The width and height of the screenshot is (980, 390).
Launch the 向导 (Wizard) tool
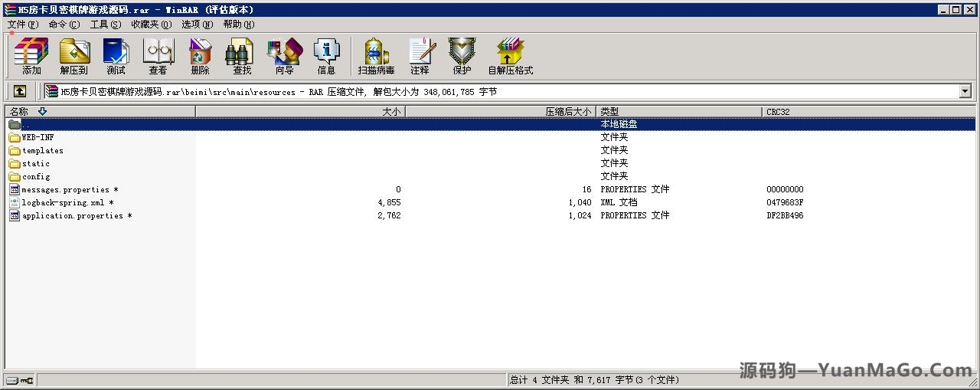click(284, 56)
